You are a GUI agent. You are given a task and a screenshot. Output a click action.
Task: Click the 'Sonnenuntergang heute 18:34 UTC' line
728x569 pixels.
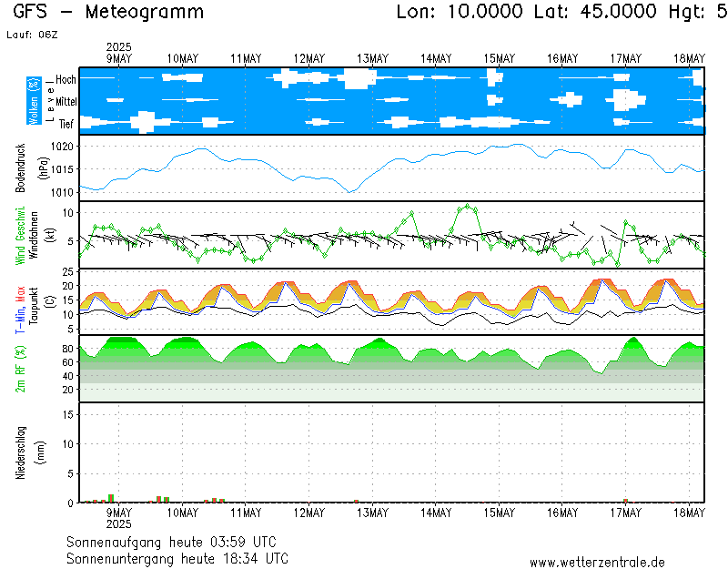(x=177, y=558)
